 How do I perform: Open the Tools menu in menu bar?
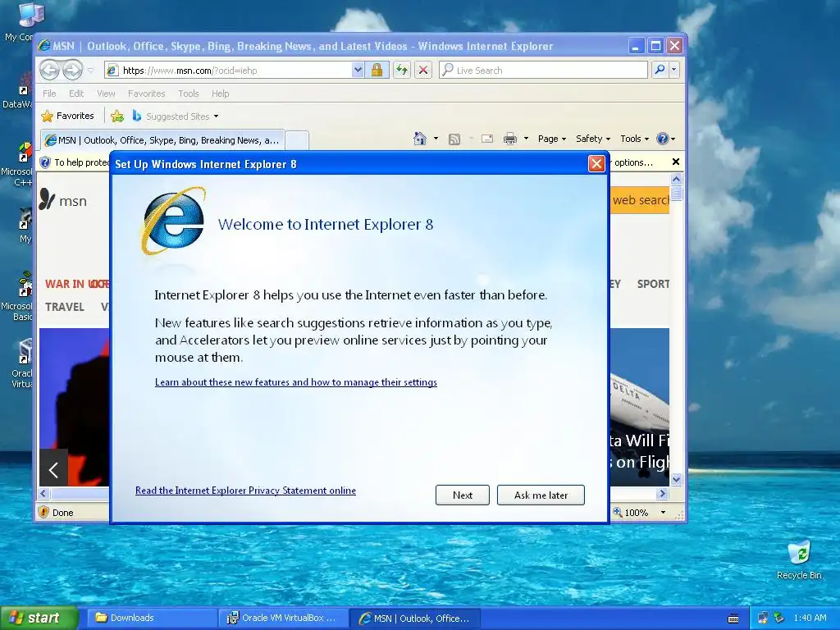click(189, 94)
